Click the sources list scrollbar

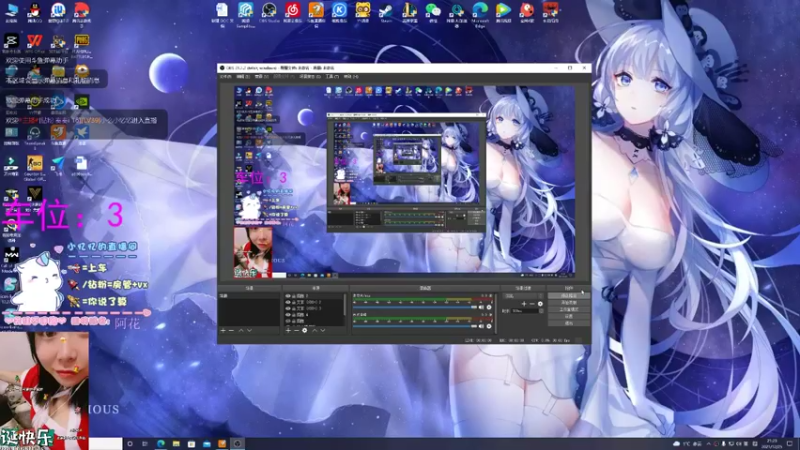[345, 304]
